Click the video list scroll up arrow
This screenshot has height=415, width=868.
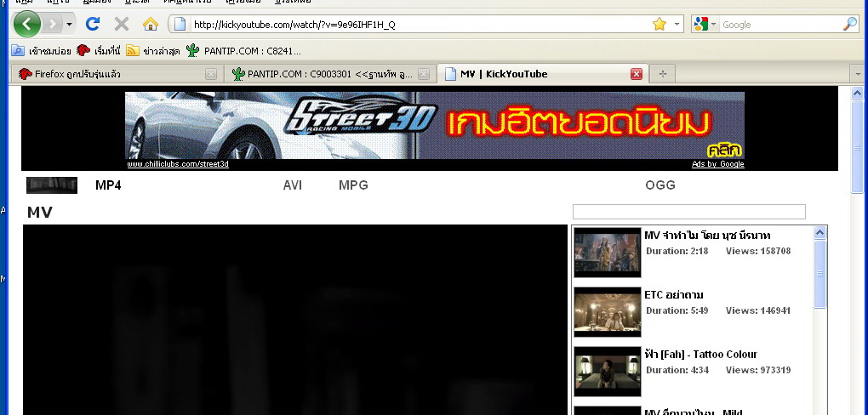pyautogui.click(x=819, y=233)
